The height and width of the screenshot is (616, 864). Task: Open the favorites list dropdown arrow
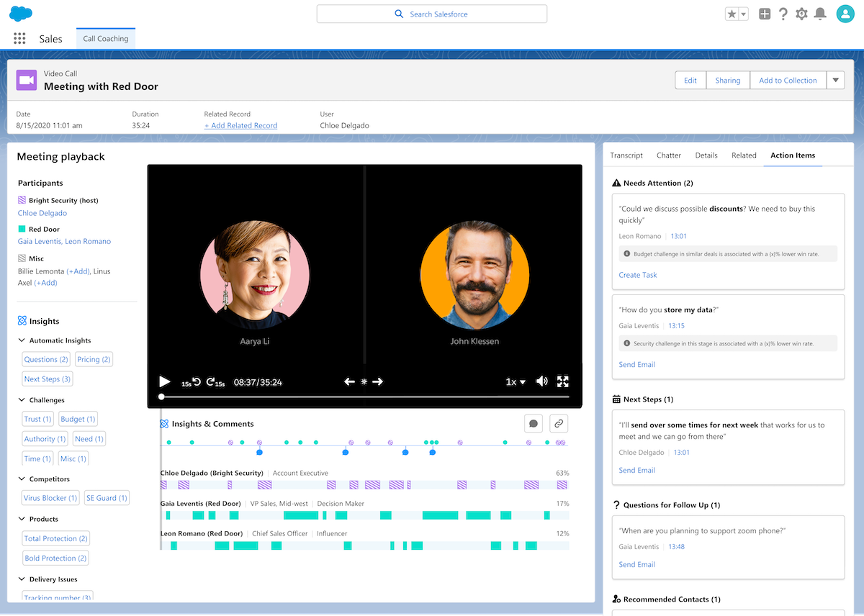tap(744, 13)
